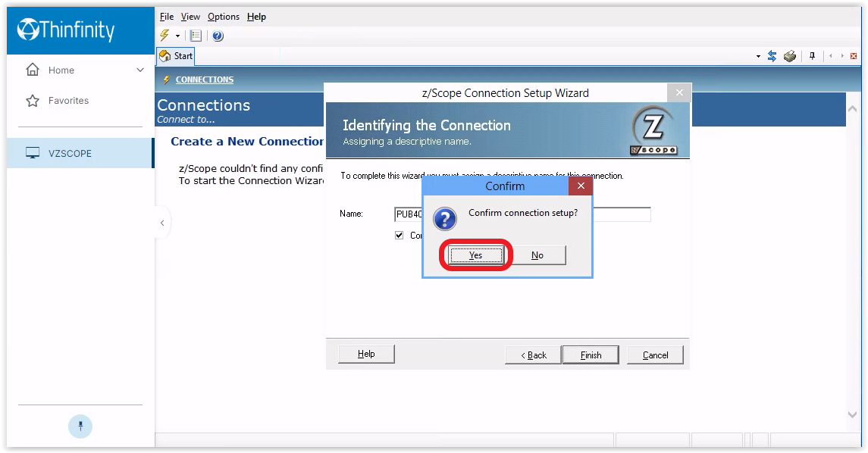Click the page scrollbar down arrow
The image size is (868, 453).
point(853,414)
